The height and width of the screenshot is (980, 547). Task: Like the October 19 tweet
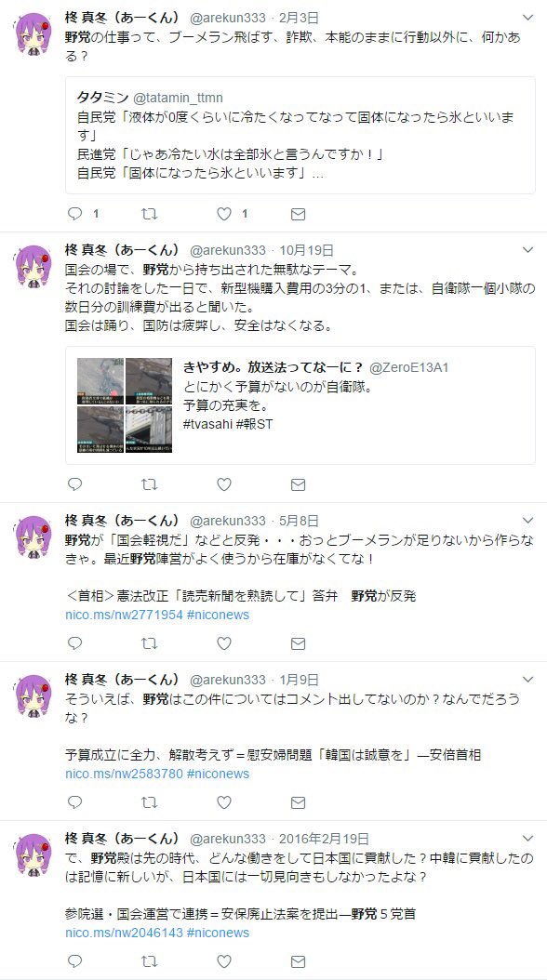(x=224, y=484)
